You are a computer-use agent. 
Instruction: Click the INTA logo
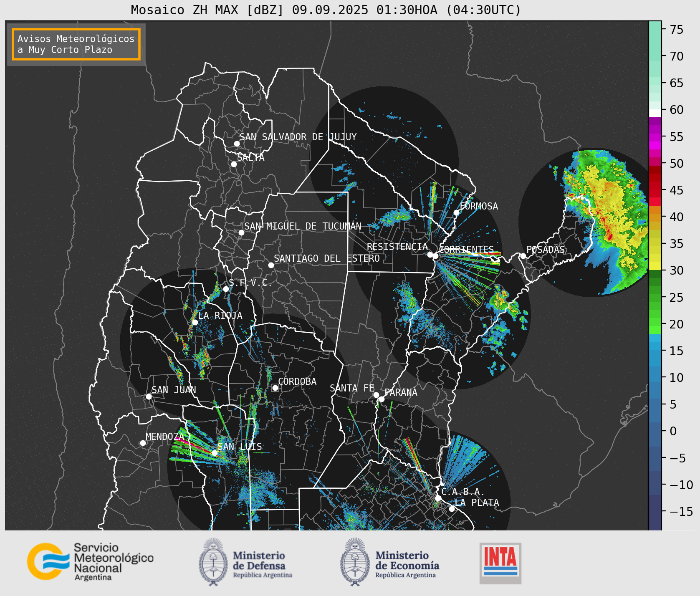point(500,563)
